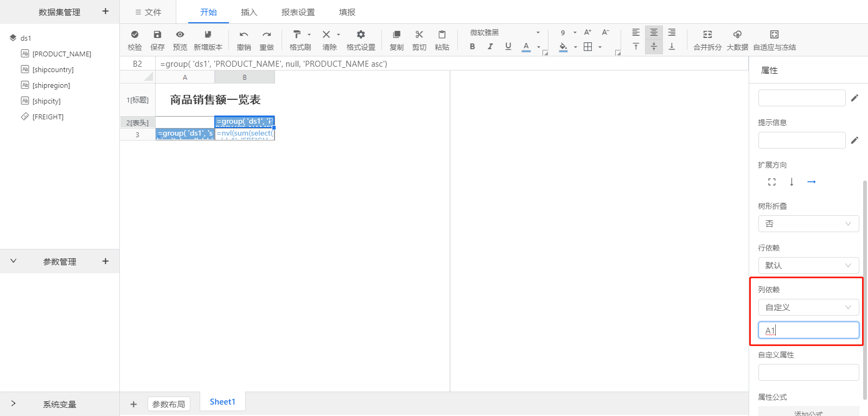Switch to the 报表设置 tab
The height and width of the screenshot is (416, 868).
click(298, 12)
